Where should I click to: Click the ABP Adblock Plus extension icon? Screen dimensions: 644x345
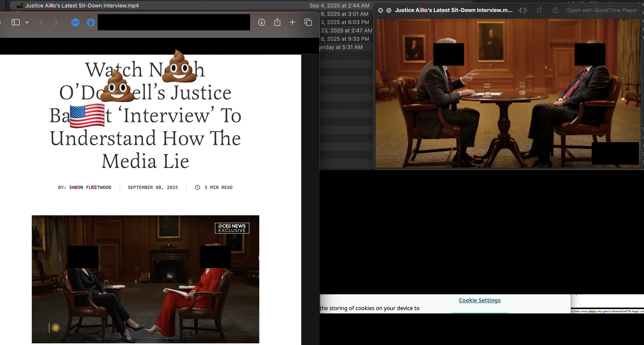point(75,22)
